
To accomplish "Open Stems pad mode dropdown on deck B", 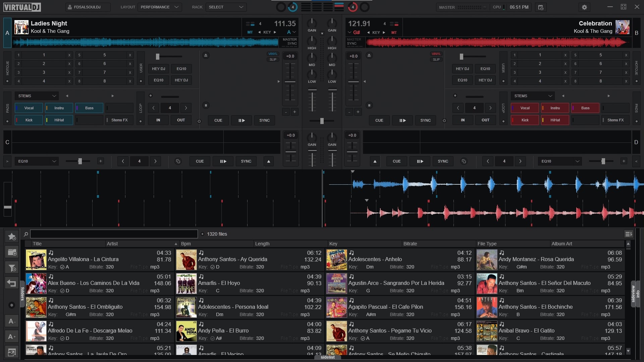I will click(533, 96).
